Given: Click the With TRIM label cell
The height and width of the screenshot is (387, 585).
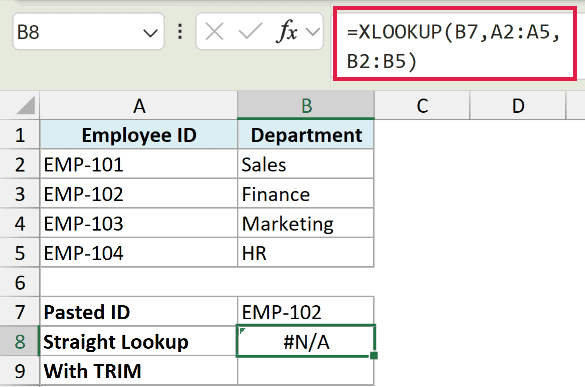Looking at the screenshot, I should [139, 371].
